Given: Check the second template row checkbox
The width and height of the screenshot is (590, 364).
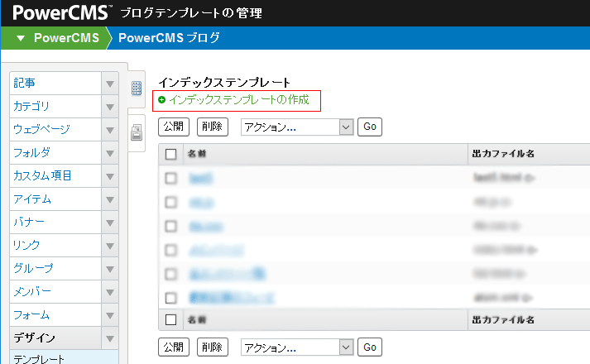Looking at the screenshot, I should coord(170,203).
